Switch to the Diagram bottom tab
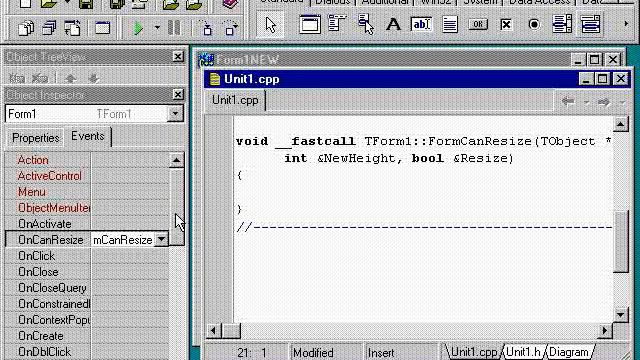Viewport: 640px width, 360px height. (x=569, y=352)
